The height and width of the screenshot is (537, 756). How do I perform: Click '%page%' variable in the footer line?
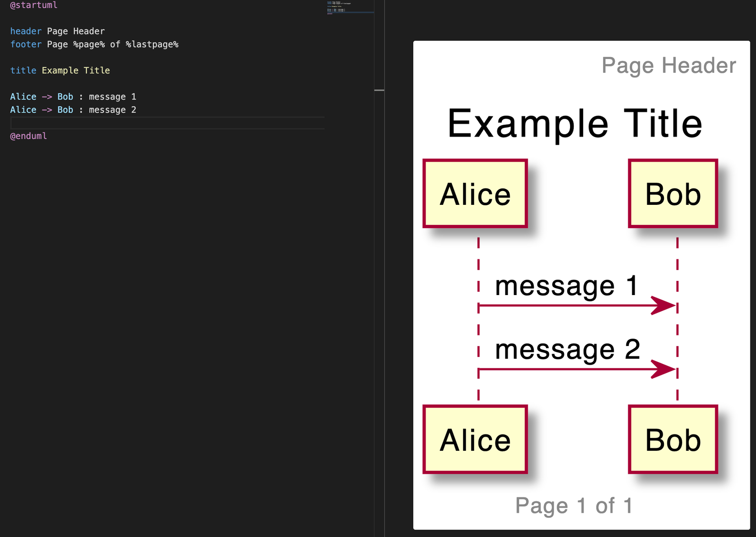89,44
